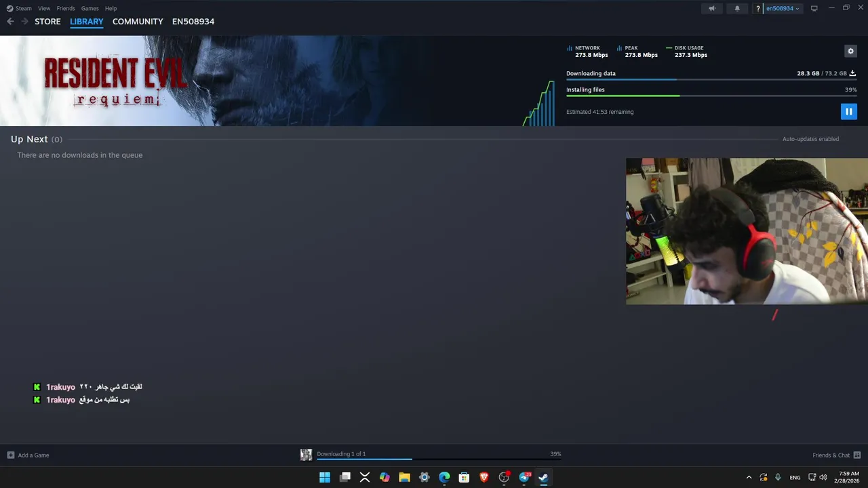Open Microsoft Store from the taskbar
Viewport: 868px width, 488px height.
[x=465, y=477]
